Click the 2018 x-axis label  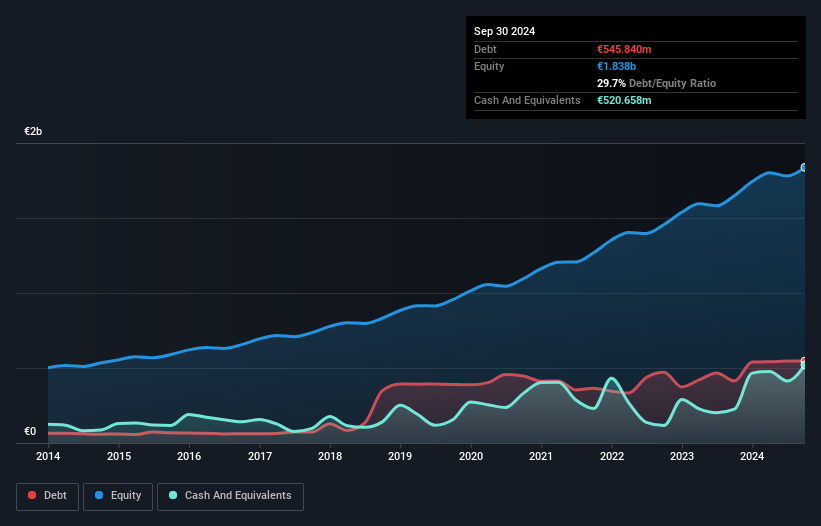[x=330, y=456]
